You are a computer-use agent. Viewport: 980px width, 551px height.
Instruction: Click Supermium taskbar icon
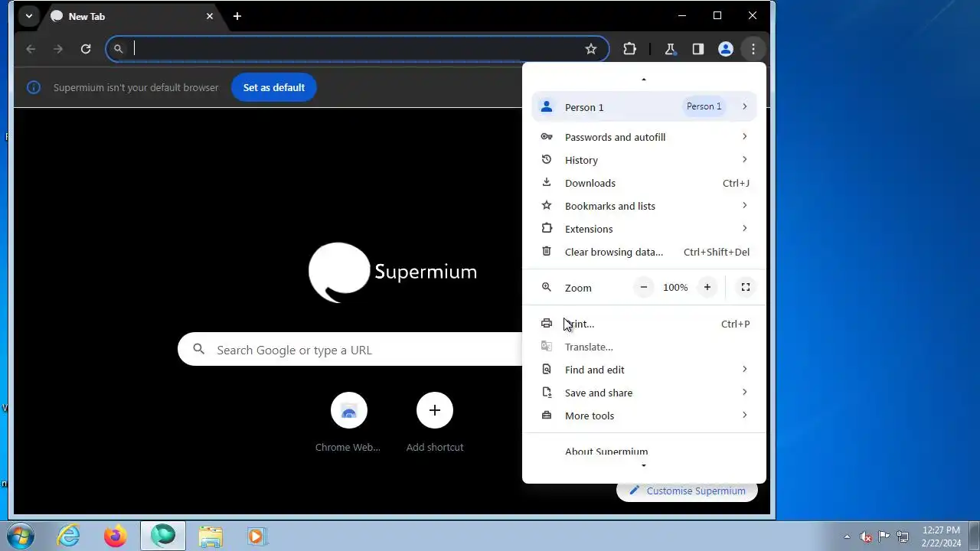[162, 536]
